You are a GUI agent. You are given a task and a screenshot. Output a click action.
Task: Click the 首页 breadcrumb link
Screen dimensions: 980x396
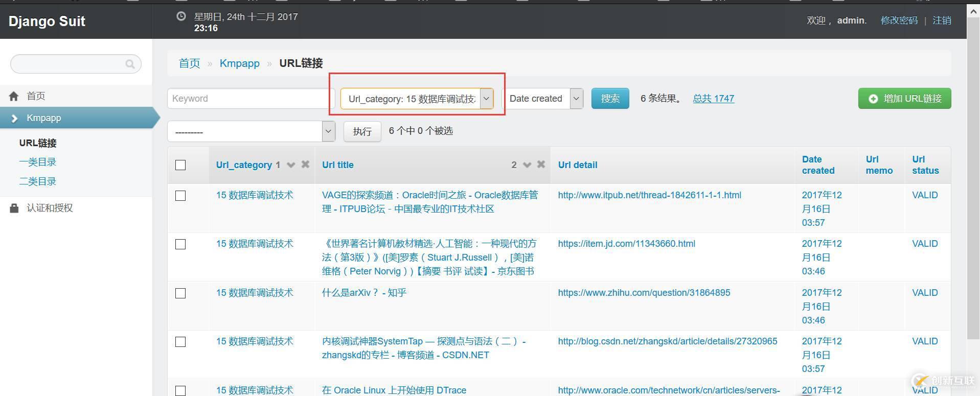coord(189,63)
